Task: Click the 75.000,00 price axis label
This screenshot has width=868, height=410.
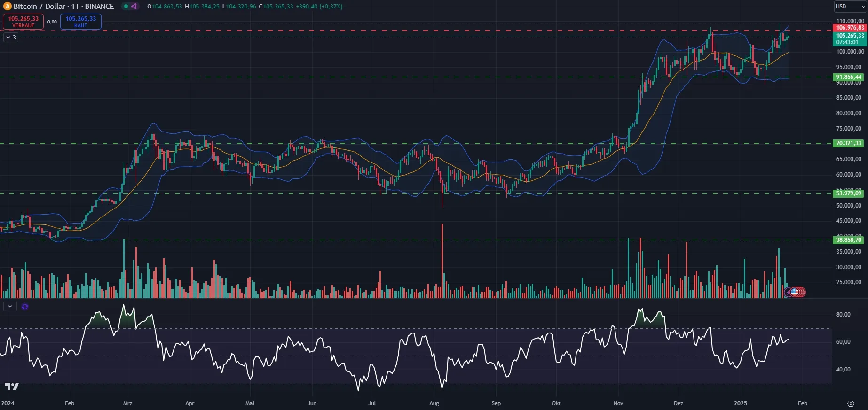Action: (x=849, y=128)
